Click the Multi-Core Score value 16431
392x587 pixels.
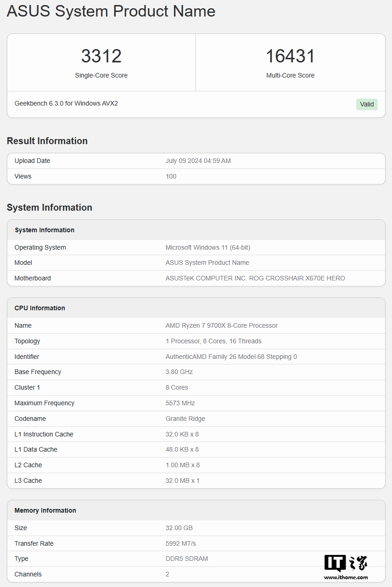click(x=290, y=56)
